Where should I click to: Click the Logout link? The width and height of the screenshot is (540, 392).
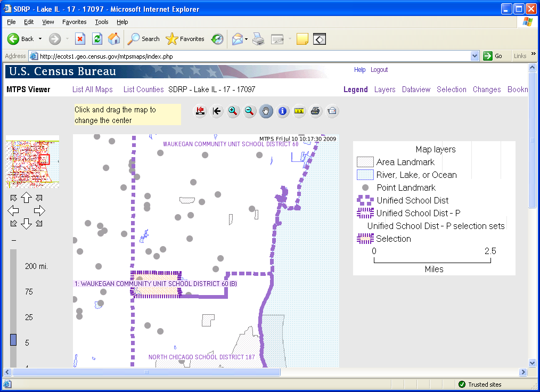(379, 70)
